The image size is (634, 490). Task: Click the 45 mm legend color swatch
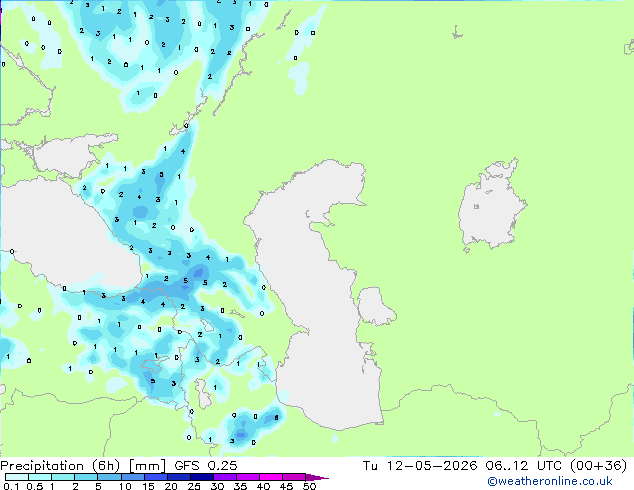294,477
